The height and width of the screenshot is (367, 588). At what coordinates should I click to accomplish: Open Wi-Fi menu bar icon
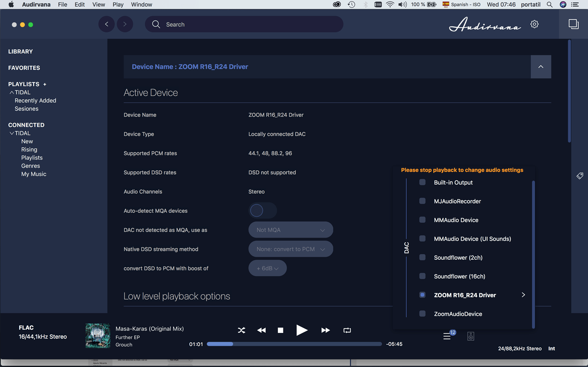coord(390,5)
